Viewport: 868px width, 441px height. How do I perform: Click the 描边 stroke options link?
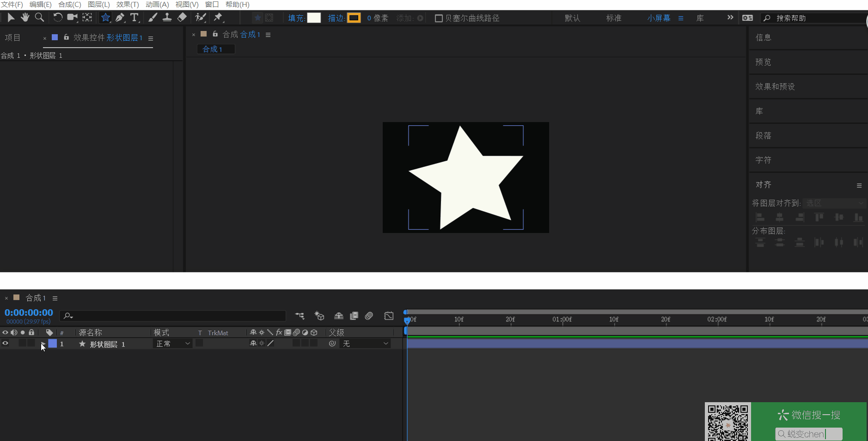(x=336, y=18)
